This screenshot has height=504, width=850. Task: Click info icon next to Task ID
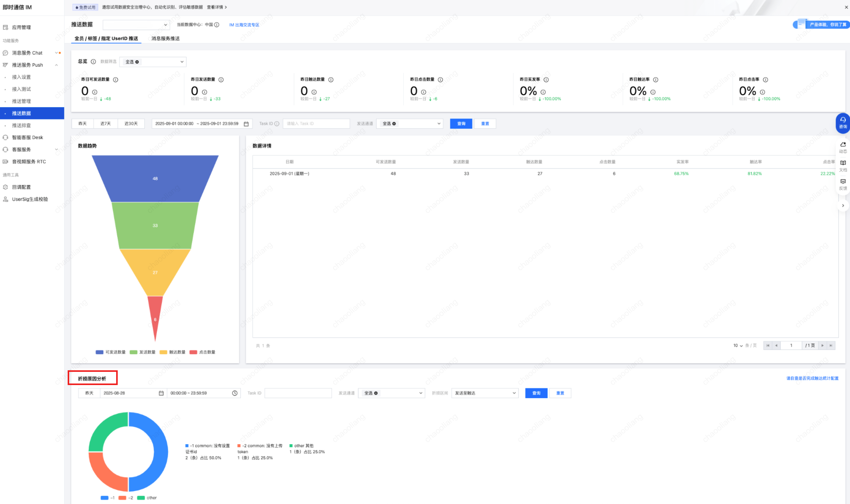coord(277,124)
